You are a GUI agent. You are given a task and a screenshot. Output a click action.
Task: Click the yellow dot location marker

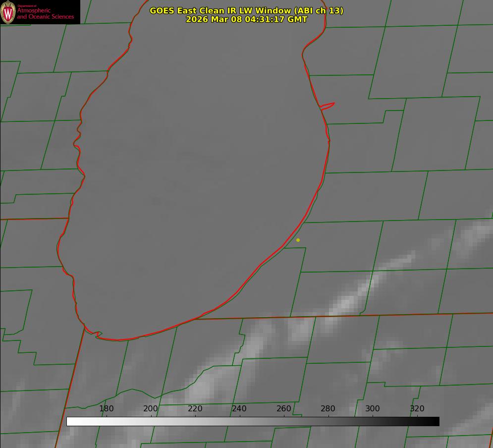click(298, 240)
